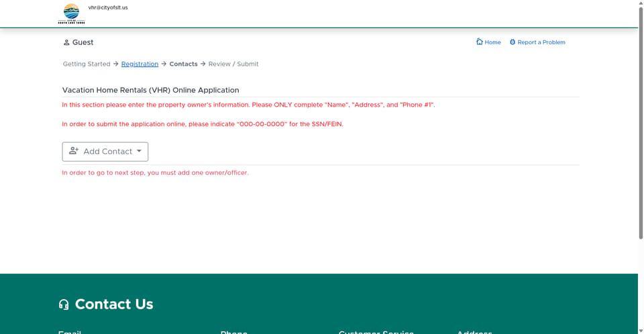Click the Home house icon

click(479, 42)
